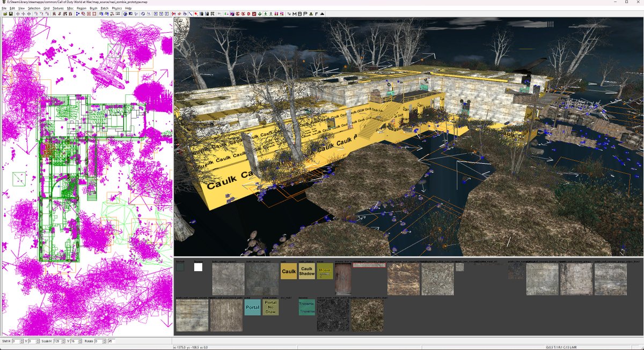Click the Rotate field stepper arrow
644x350 pixels.
pos(104,341)
